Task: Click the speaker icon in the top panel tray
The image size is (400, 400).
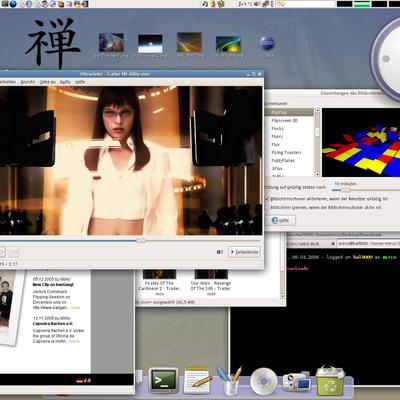Action: pos(257,4)
